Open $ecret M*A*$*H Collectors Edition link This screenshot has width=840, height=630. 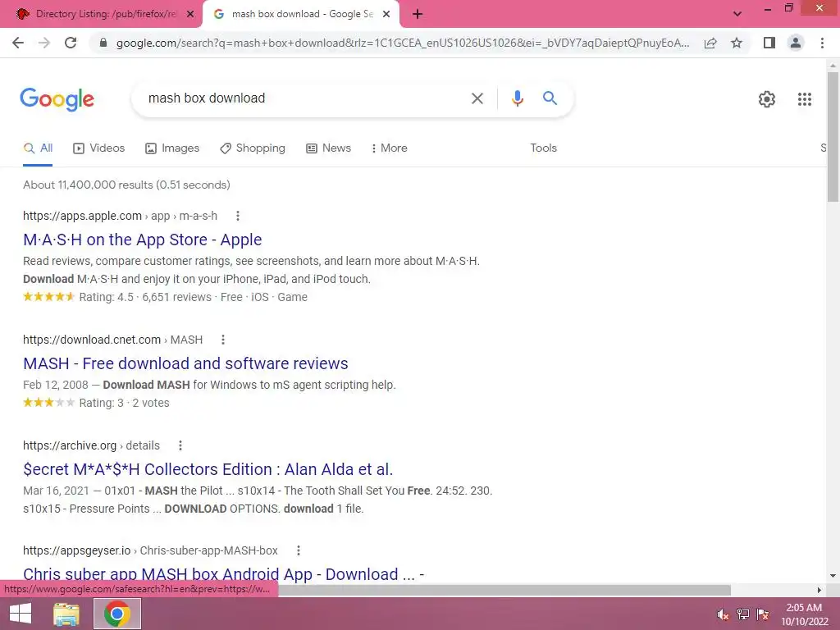(208, 469)
